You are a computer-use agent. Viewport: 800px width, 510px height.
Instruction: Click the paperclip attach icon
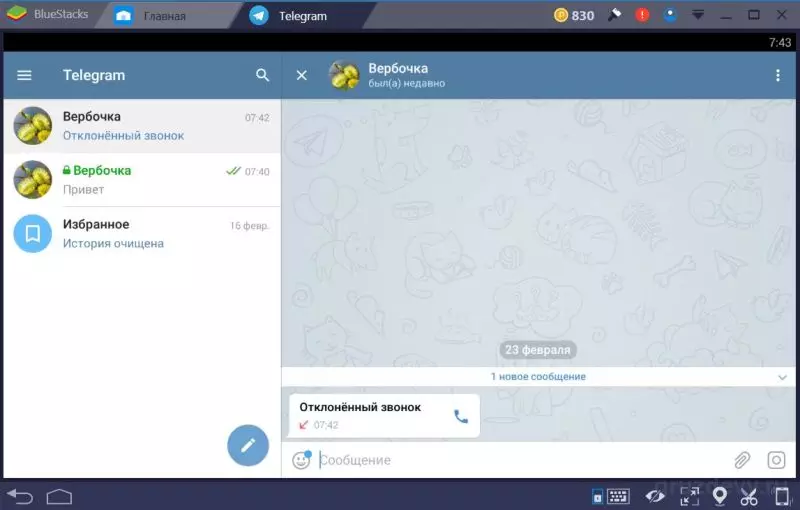coord(742,460)
